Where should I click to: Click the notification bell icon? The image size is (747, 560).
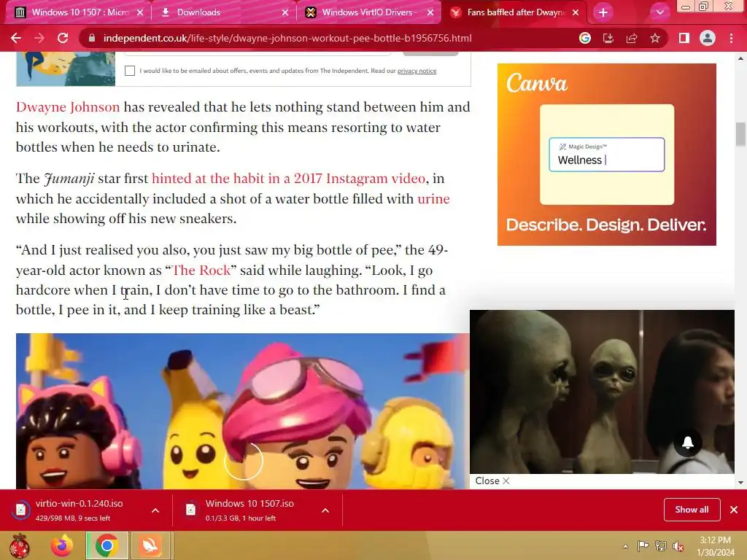687,443
